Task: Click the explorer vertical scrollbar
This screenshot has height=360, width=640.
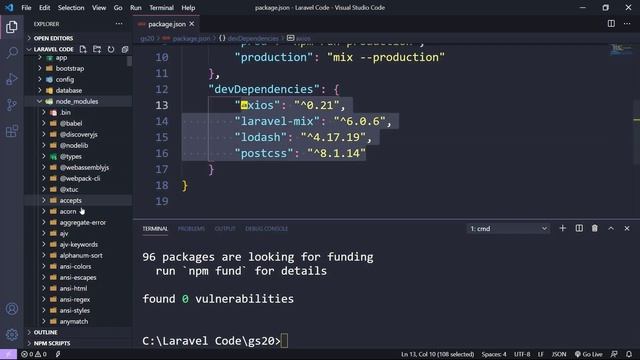Action: 129,61
